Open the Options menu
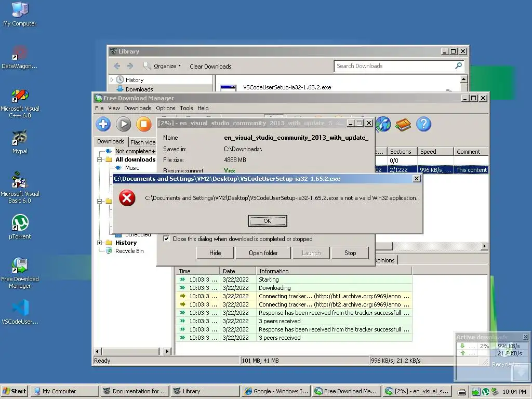The width and height of the screenshot is (532, 399). pyautogui.click(x=166, y=108)
